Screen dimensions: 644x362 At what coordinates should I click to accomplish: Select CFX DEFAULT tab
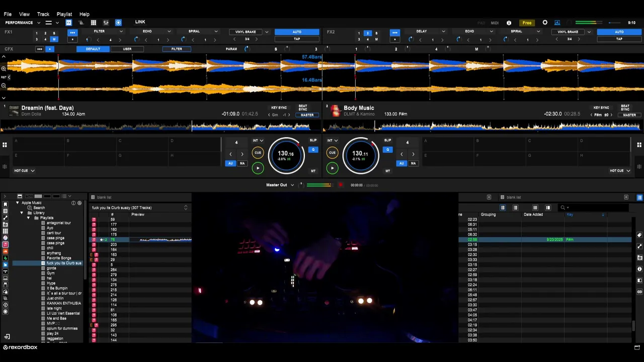click(93, 49)
